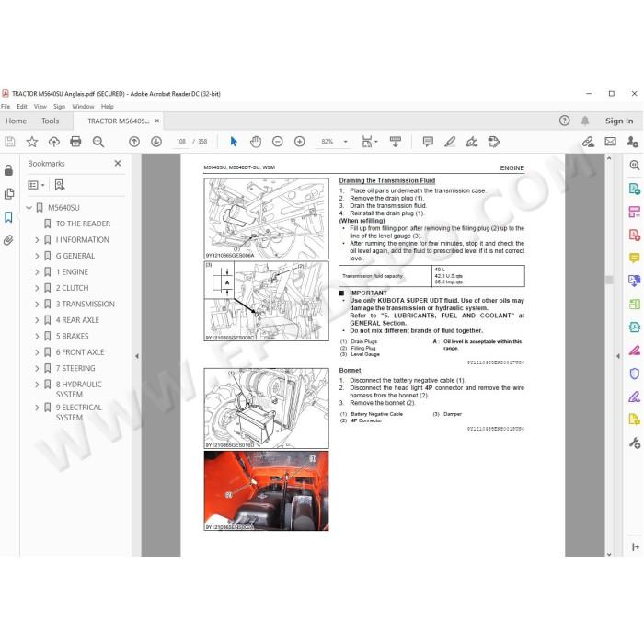Expand the I INFORMATION bookmark
644x644 pixels.
(37, 240)
